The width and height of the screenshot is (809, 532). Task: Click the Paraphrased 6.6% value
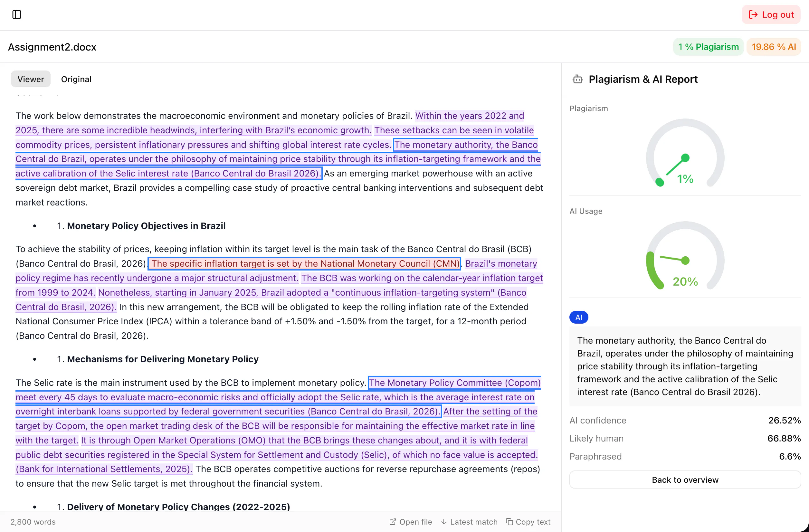(x=790, y=457)
